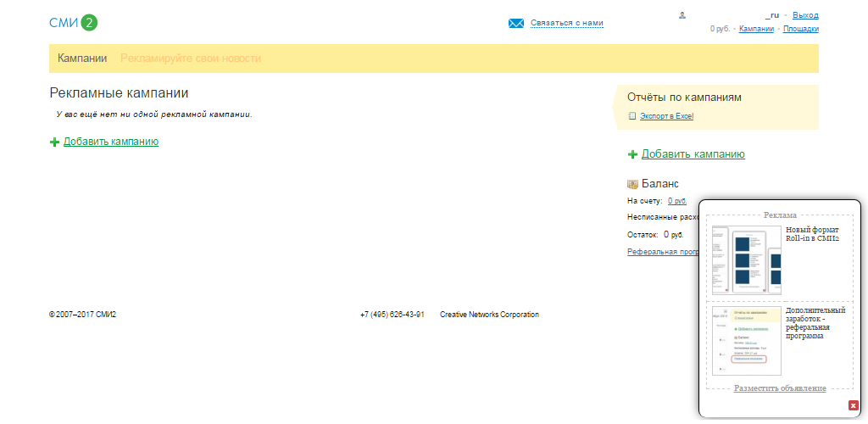Click the Остаток 0 руб. value

pos(673,235)
